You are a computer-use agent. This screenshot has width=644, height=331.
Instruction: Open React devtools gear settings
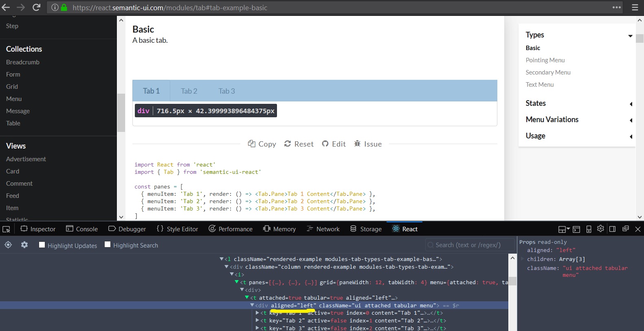[24, 245]
